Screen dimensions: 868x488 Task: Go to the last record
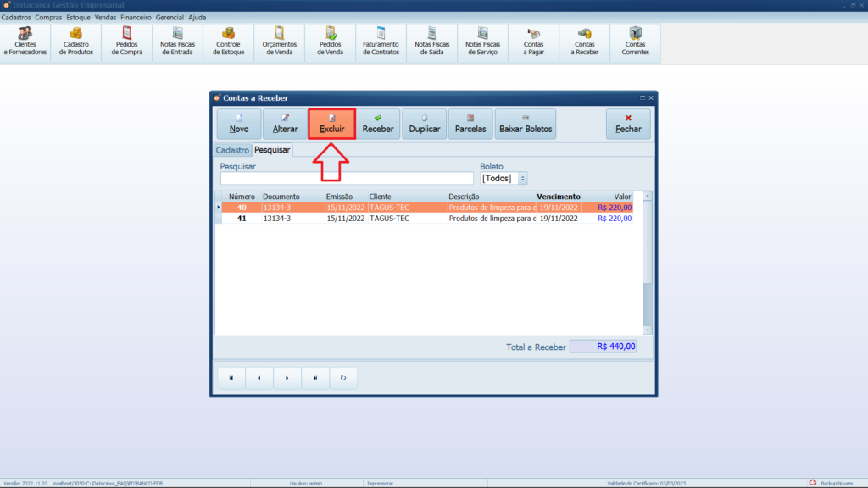(315, 378)
